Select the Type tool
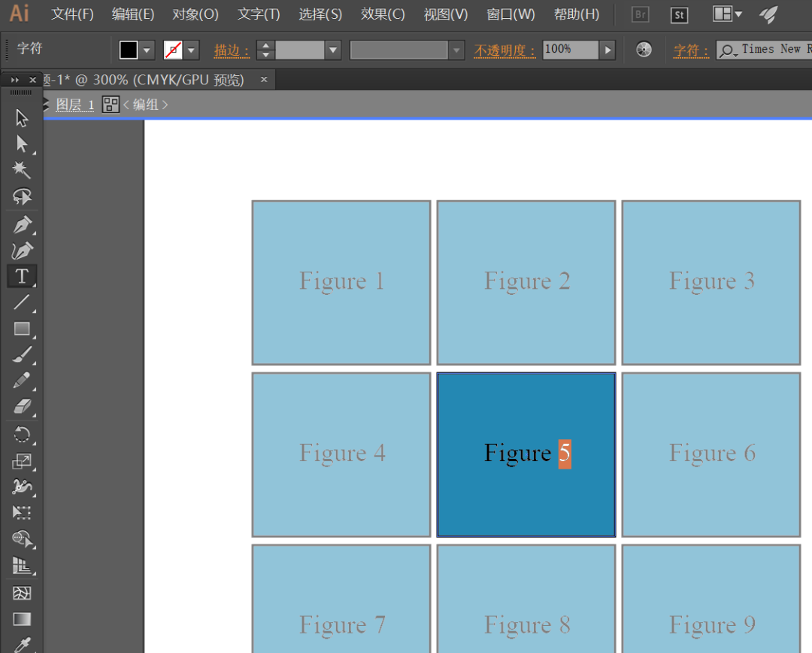 pyautogui.click(x=22, y=276)
